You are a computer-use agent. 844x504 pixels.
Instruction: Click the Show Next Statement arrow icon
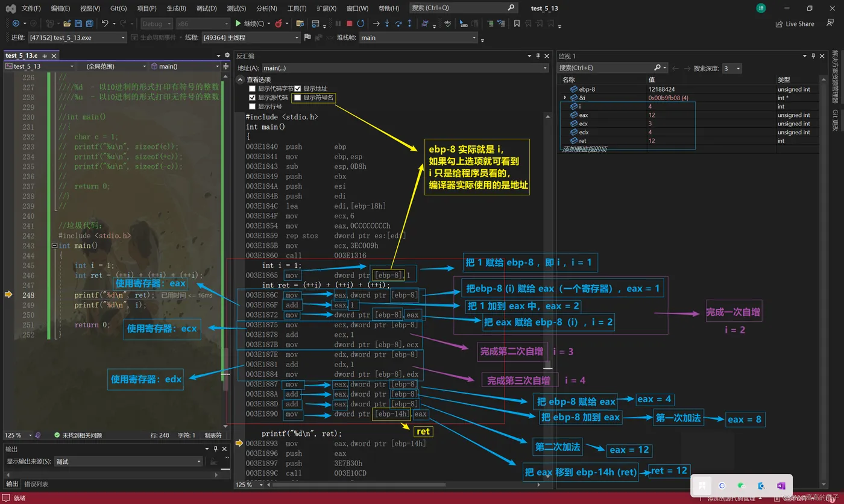376,24
